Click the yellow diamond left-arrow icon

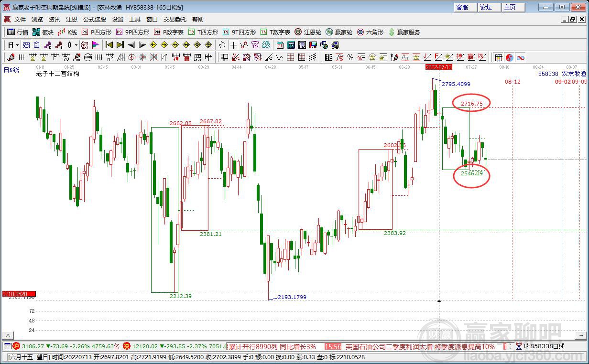[x=153, y=45]
